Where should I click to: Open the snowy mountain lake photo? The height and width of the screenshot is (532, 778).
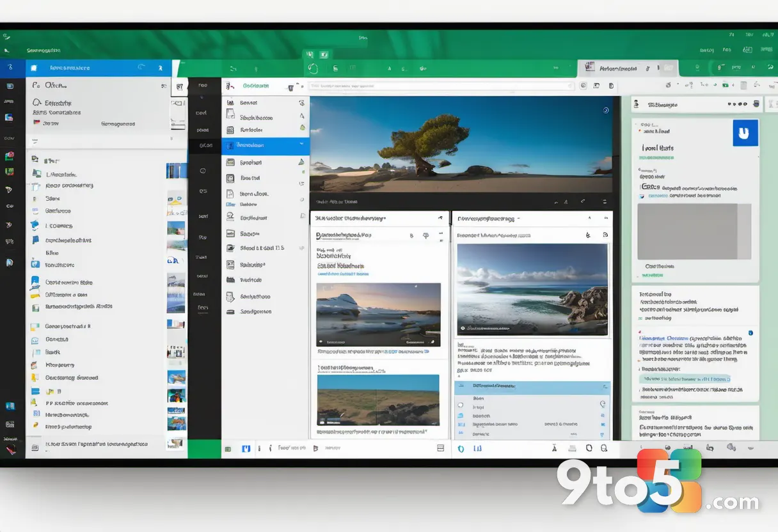click(379, 315)
